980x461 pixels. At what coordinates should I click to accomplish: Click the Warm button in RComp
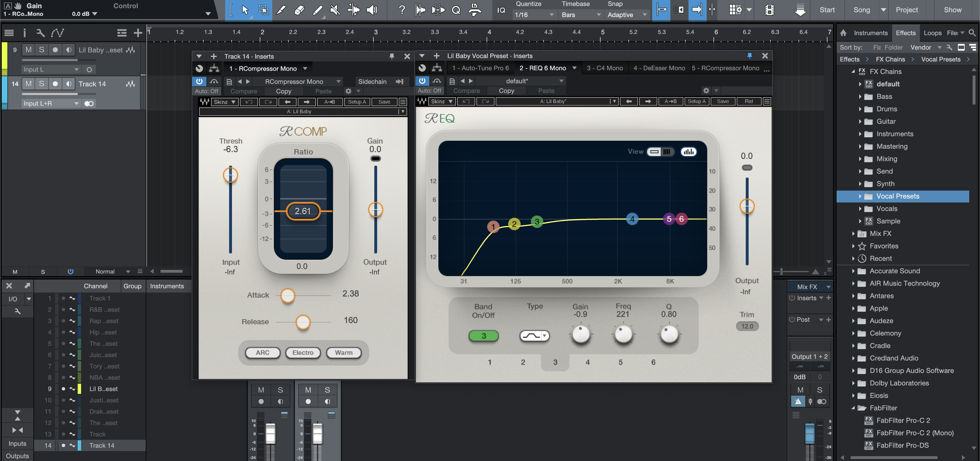343,352
